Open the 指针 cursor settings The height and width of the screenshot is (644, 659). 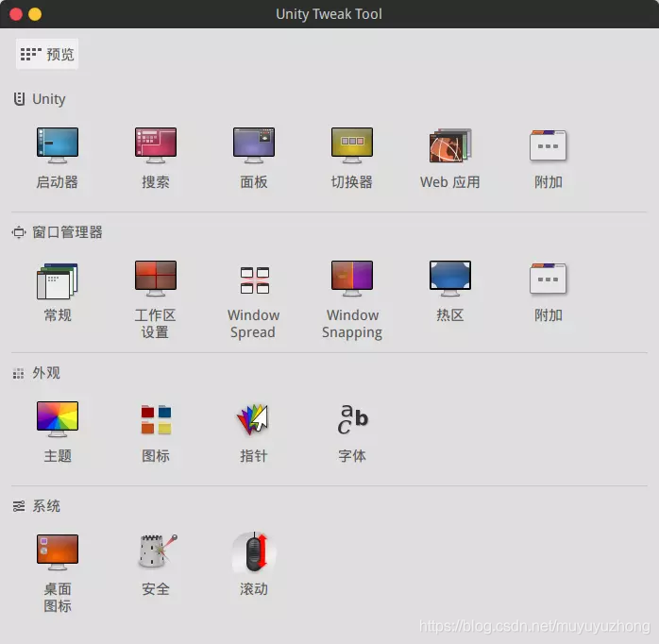pos(254,432)
